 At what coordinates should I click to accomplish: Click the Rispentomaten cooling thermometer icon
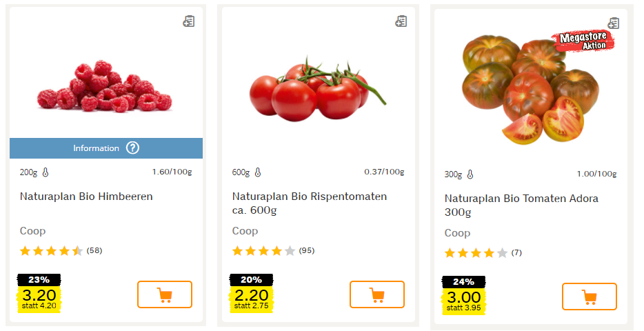point(258,172)
